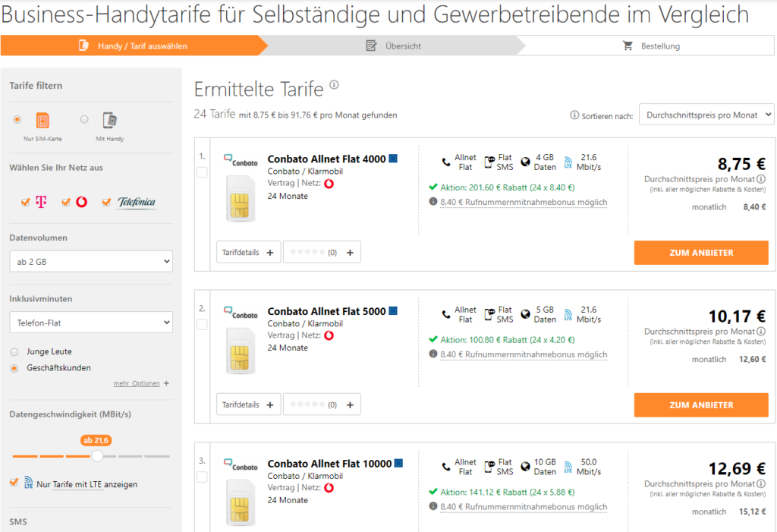Click the Vodafone network icon in Allnet Flat 4000 card

tap(329, 184)
